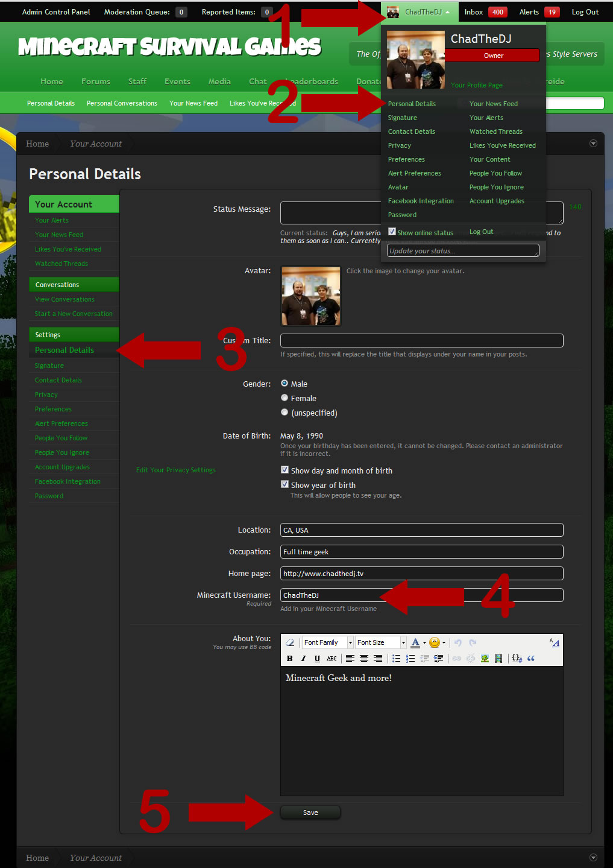Viewport: 613px width, 868px height.
Task: Click the redo icon in editor
Action: pyautogui.click(x=473, y=642)
